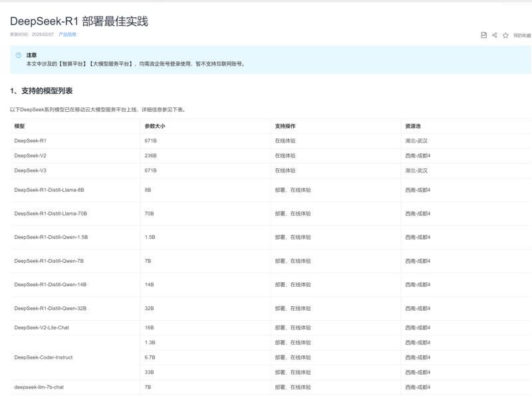Click the 资源池 column header
Viewport: 532px width, 396px height.
click(x=413, y=126)
